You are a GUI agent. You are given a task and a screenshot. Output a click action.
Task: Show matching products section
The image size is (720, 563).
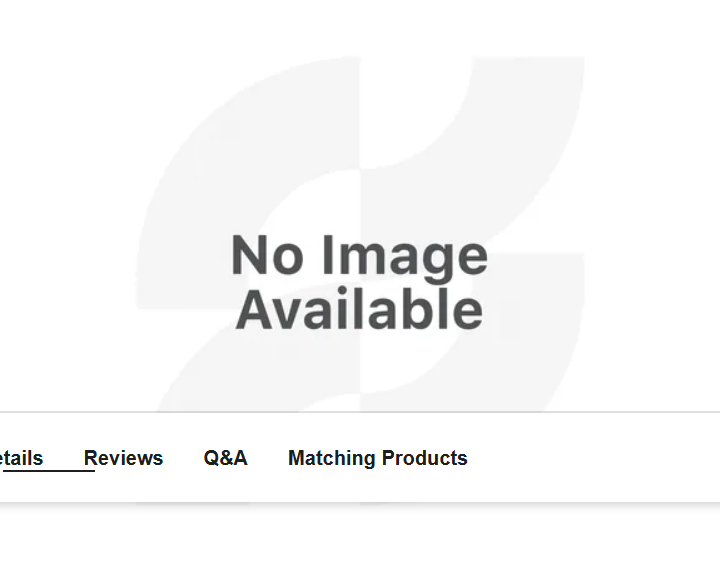pos(377,458)
